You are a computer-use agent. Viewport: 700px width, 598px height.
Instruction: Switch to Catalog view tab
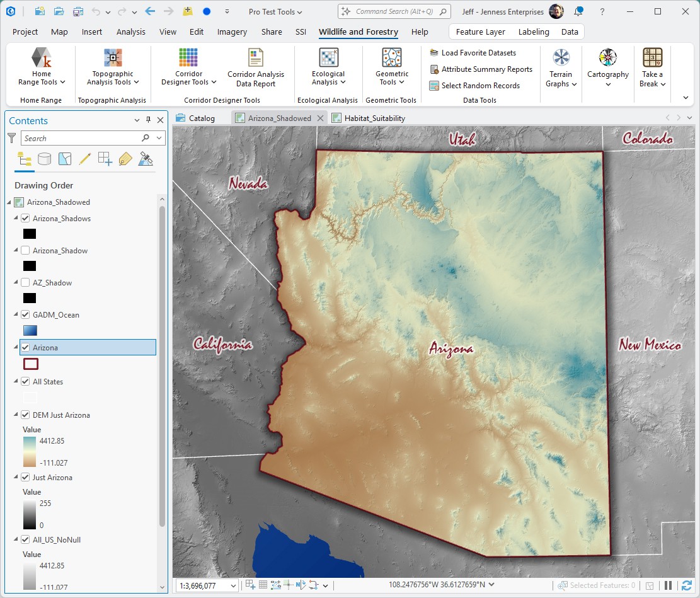point(195,118)
